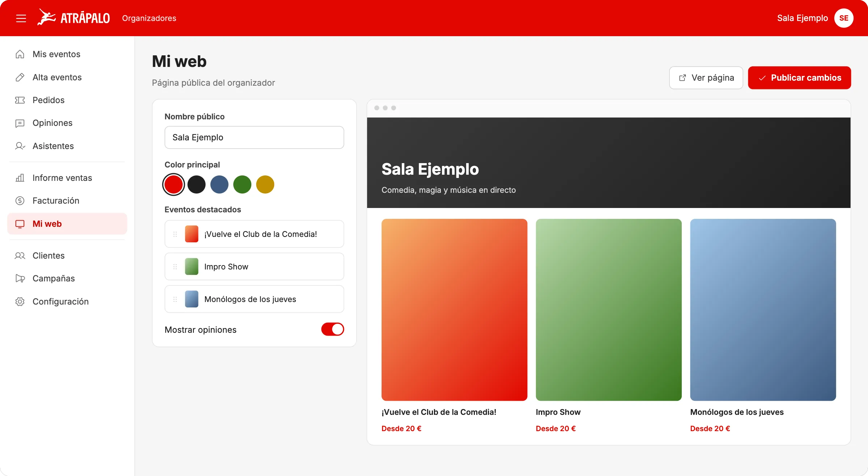Navigate to Configuración

67,302
